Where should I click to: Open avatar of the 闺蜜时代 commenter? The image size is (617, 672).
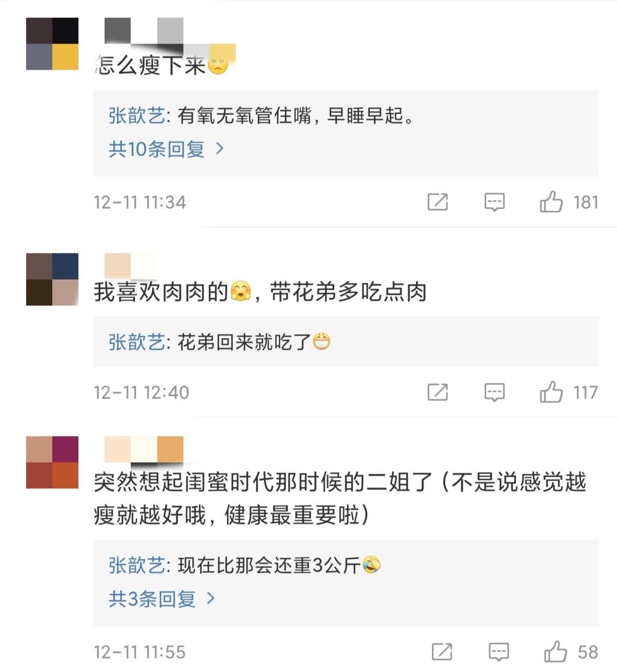(x=52, y=462)
